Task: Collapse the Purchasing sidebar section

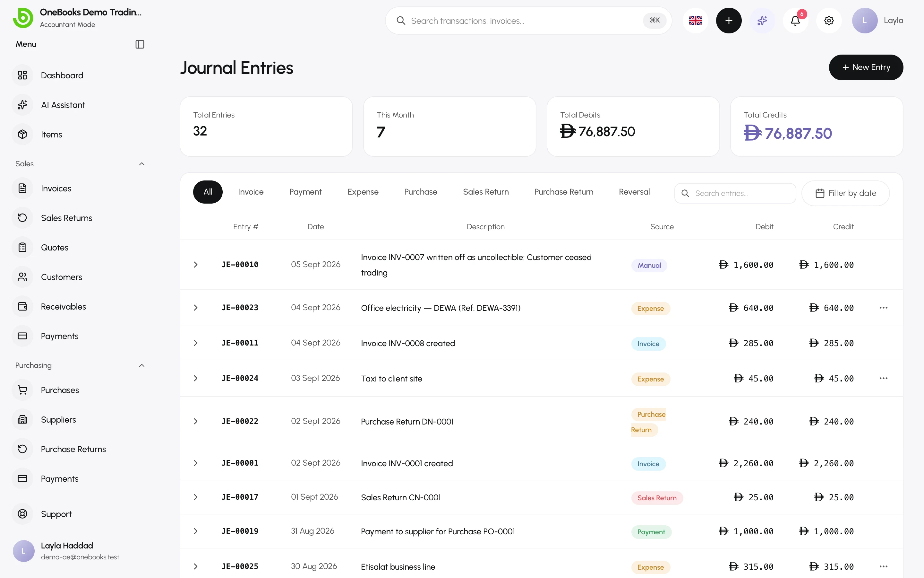Action: (142, 365)
